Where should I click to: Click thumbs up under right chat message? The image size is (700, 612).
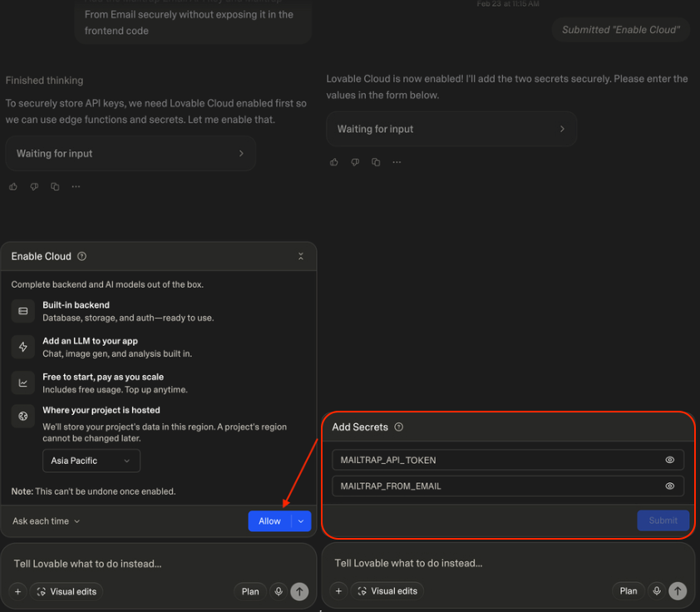334,162
